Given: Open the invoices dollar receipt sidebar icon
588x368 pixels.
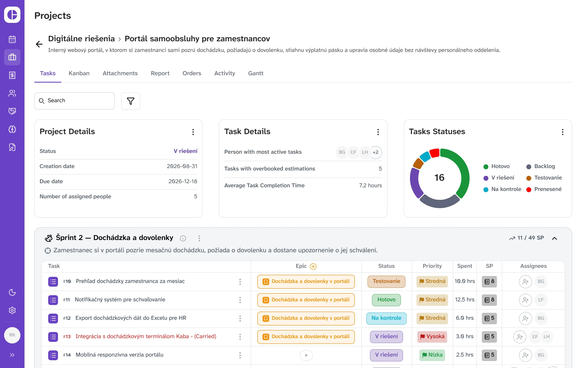Looking at the screenshot, I should 12,75.
